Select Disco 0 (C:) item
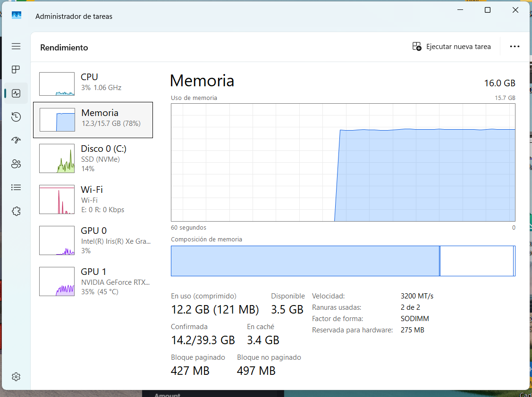This screenshot has width=532, height=397. tap(93, 158)
